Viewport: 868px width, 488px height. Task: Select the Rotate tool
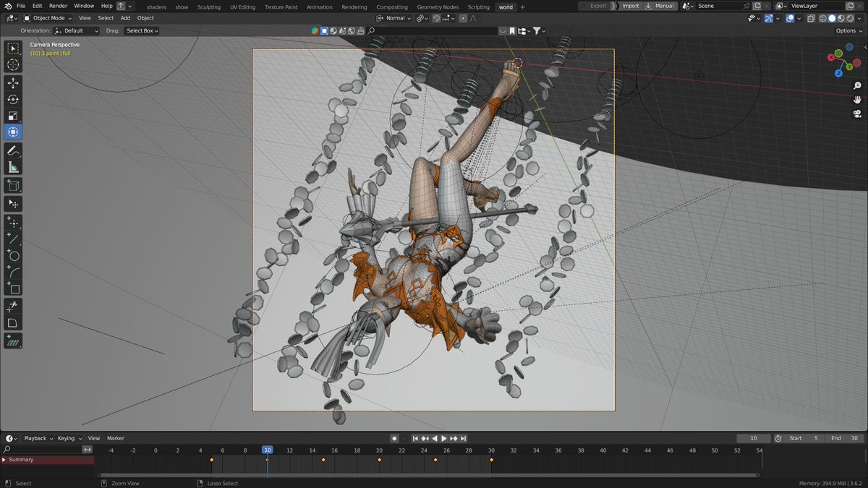13,99
